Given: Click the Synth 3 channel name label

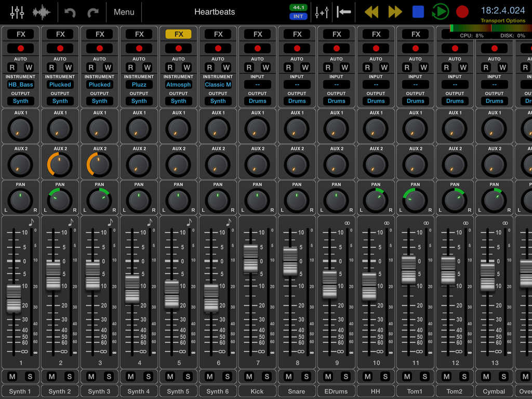Looking at the screenshot, I should click(x=99, y=391).
